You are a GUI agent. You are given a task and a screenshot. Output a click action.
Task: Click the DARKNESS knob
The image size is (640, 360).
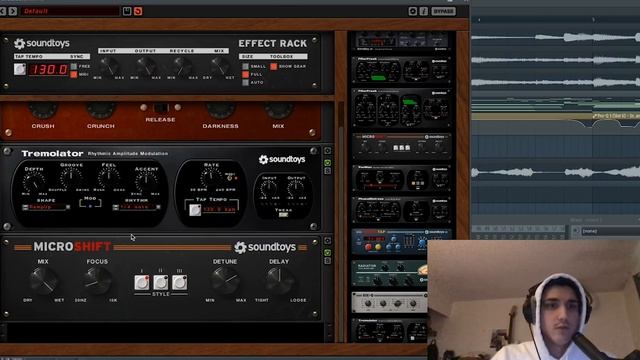[220, 110]
